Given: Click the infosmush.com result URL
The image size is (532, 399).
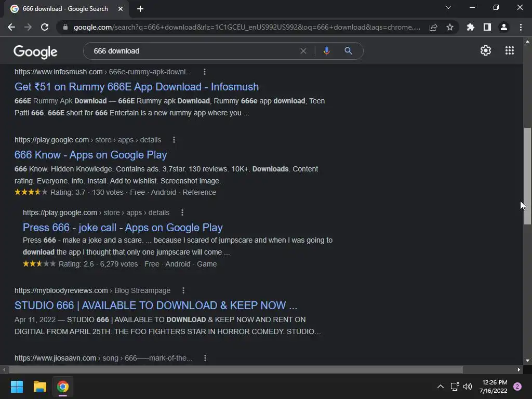Looking at the screenshot, I should (103, 72).
